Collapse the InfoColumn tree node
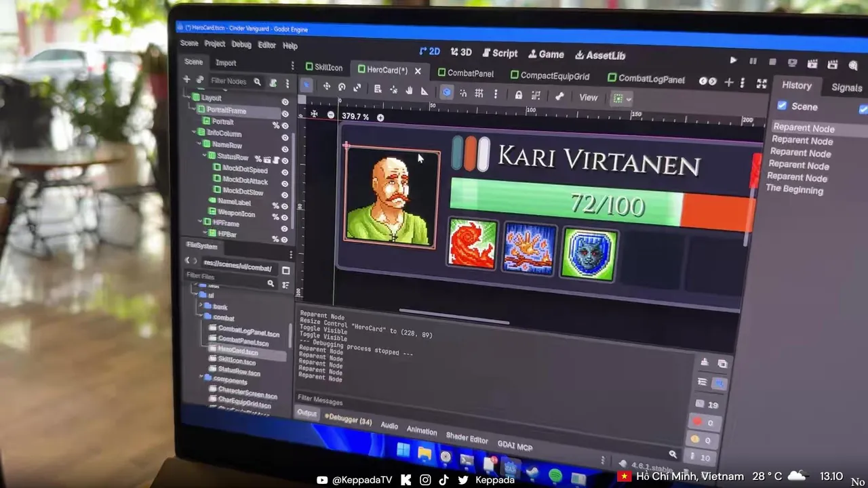 [x=193, y=132]
